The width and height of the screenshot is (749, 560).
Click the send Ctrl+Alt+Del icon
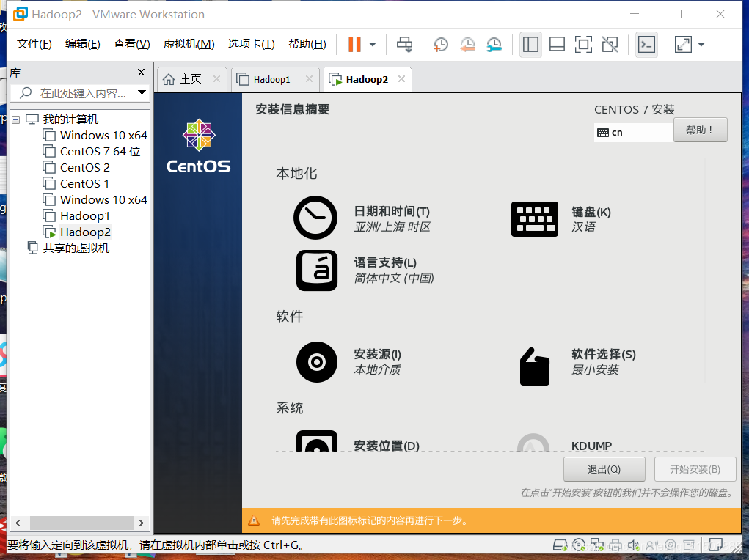coord(405,45)
